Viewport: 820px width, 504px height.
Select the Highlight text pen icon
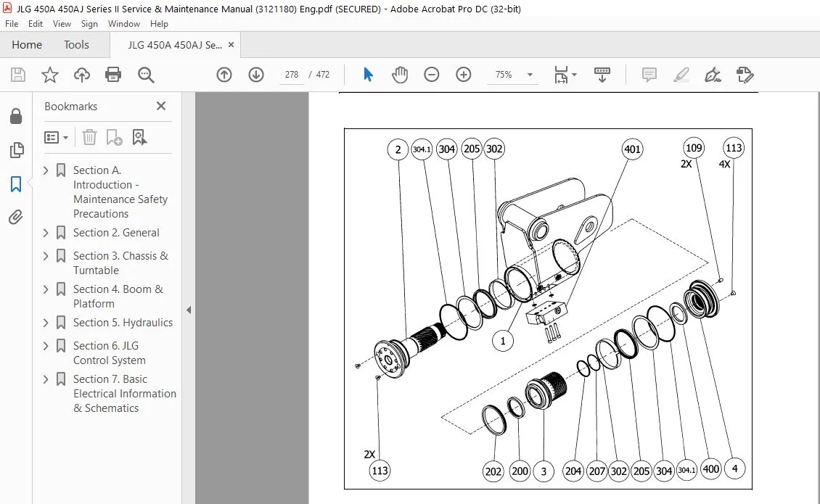point(681,75)
